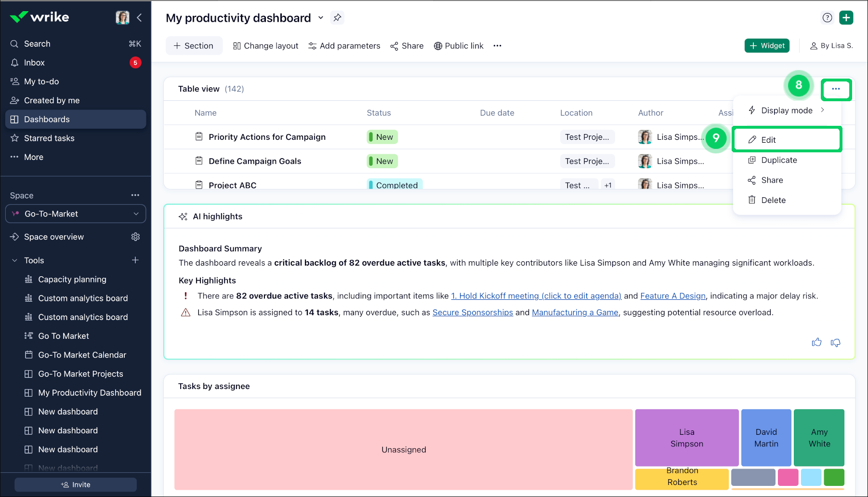
Task: Pin the dashboard with the pin icon
Action: point(337,18)
